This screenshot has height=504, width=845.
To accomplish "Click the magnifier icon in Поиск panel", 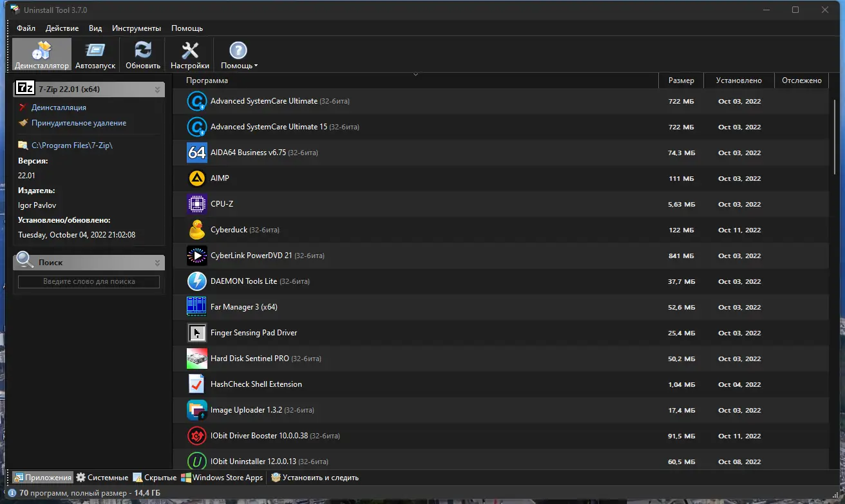I will click(25, 260).
